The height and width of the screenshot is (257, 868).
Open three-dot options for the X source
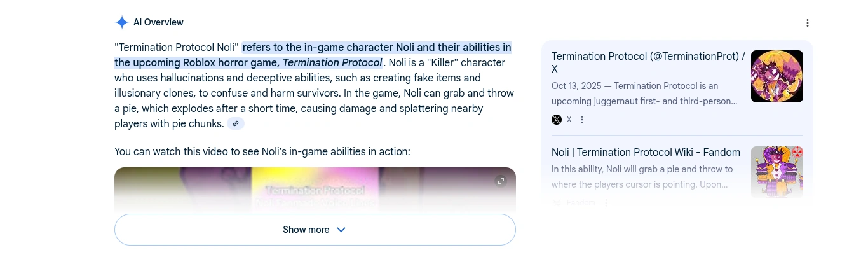582,120
